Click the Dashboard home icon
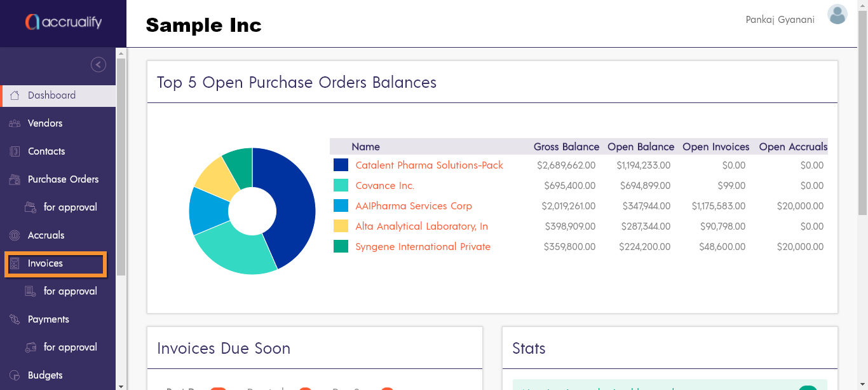The width and height of the screenshot is (868, 390). pyautogui.click(x=15, y=95)
